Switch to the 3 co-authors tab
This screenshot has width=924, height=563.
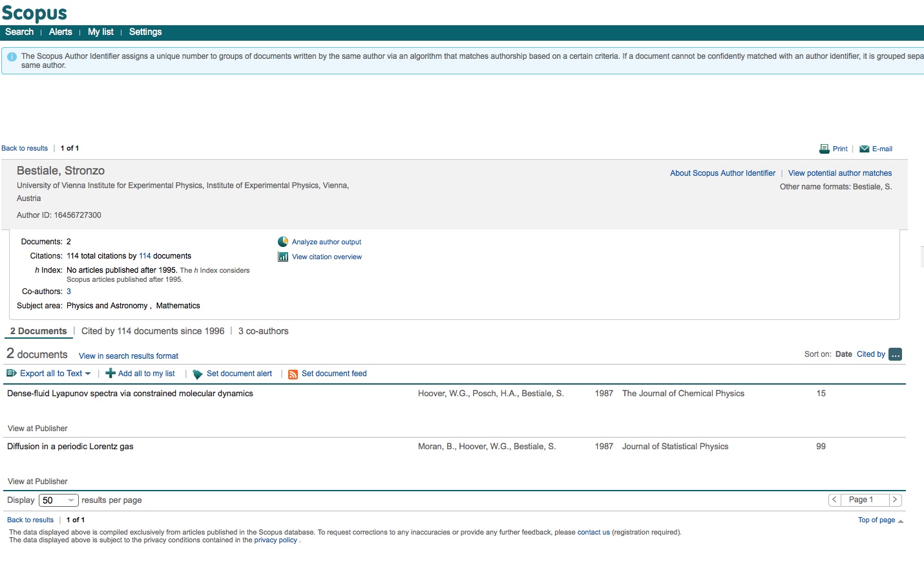[263, 331]
